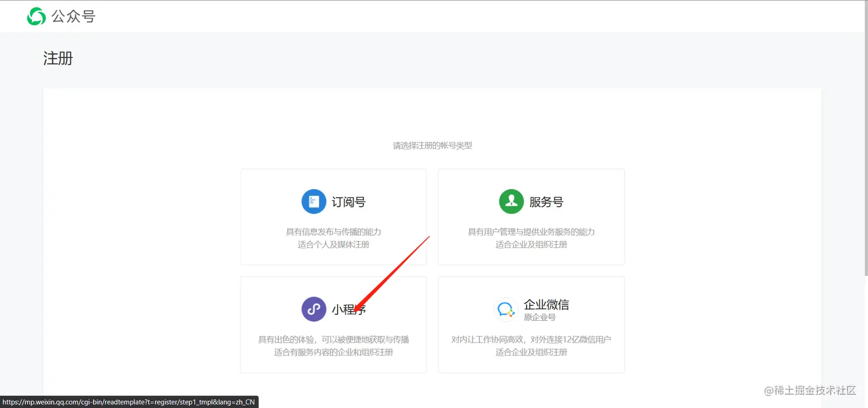This screenshot has width=868, height=408.
Task: Click the 适合个人及媒体注册 text
Action: pos(334,245)
